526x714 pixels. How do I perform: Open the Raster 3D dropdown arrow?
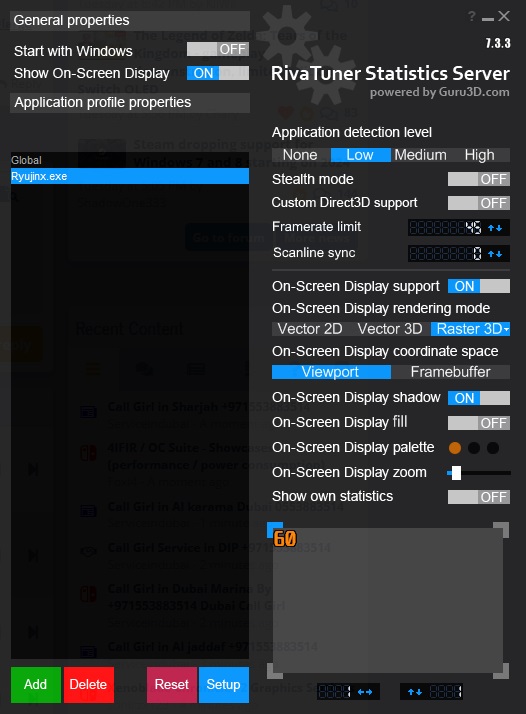point(506,329)
